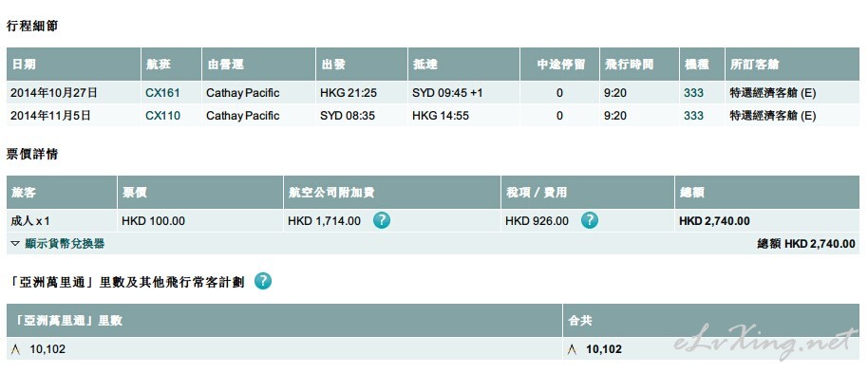The width and height of the screenshot is (868, 373).
Task: Open flight CX161 details link
Action: pos(162,93)
